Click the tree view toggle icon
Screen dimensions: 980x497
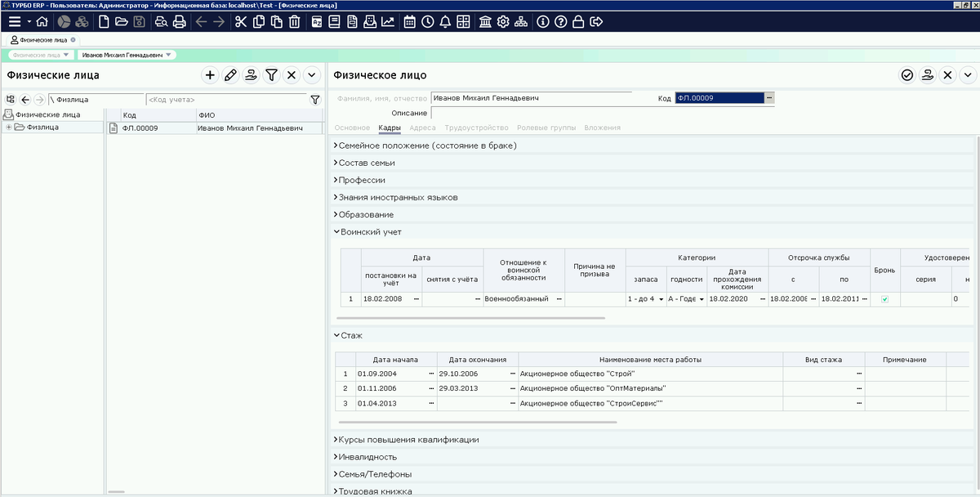tap(11, 100)
